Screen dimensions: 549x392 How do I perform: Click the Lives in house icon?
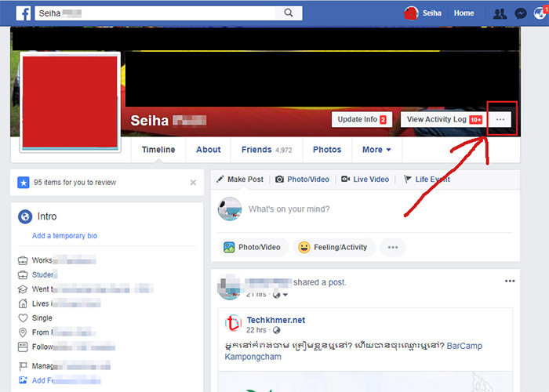click(x=23, y=303)
